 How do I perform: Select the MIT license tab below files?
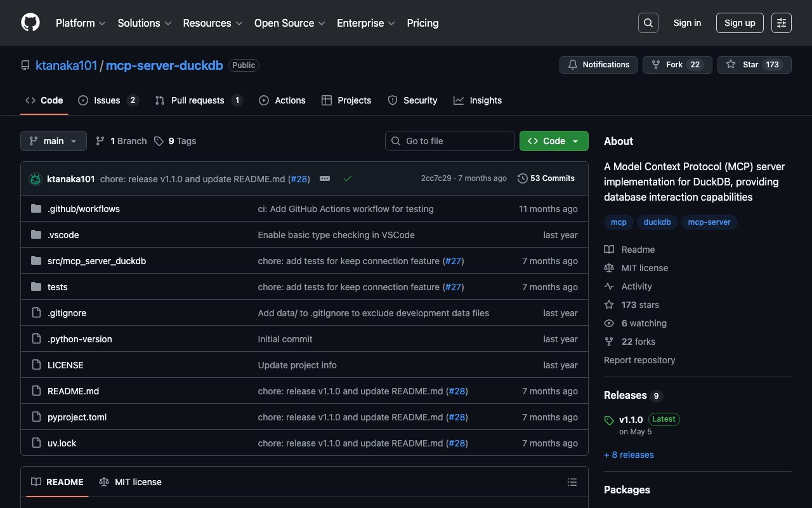131,482
